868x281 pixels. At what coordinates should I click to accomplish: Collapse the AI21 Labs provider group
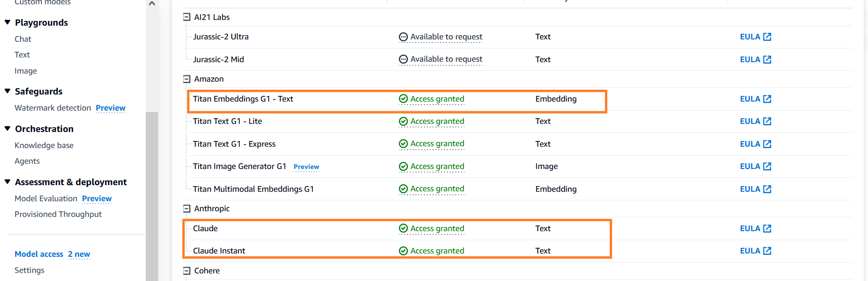(x=187, y=17)
